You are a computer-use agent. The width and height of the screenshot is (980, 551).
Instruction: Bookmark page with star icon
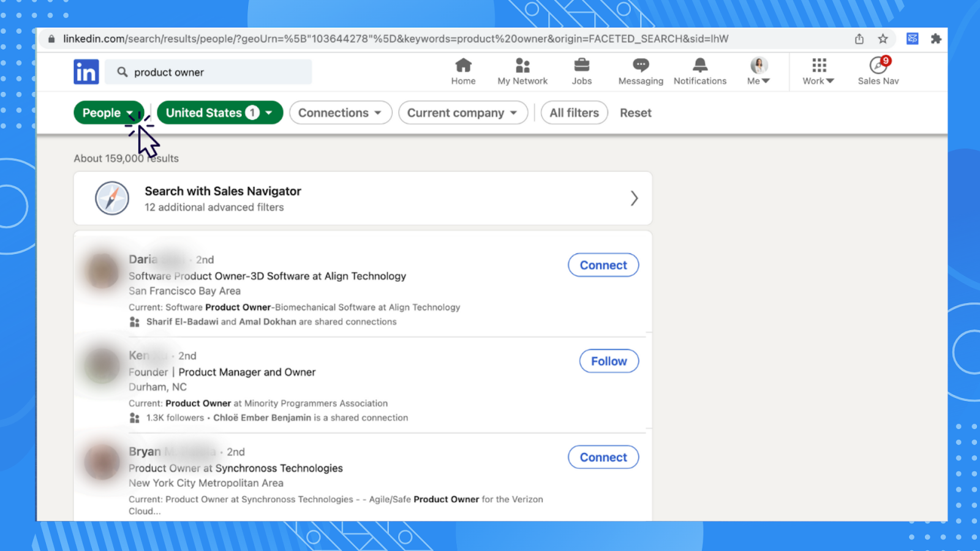point(883,39)
